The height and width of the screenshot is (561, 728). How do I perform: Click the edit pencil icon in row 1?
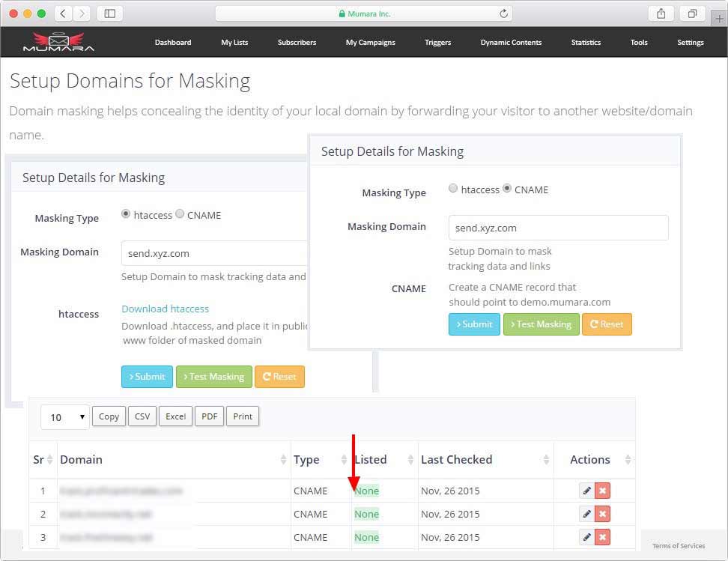click(x=586, y=491)
